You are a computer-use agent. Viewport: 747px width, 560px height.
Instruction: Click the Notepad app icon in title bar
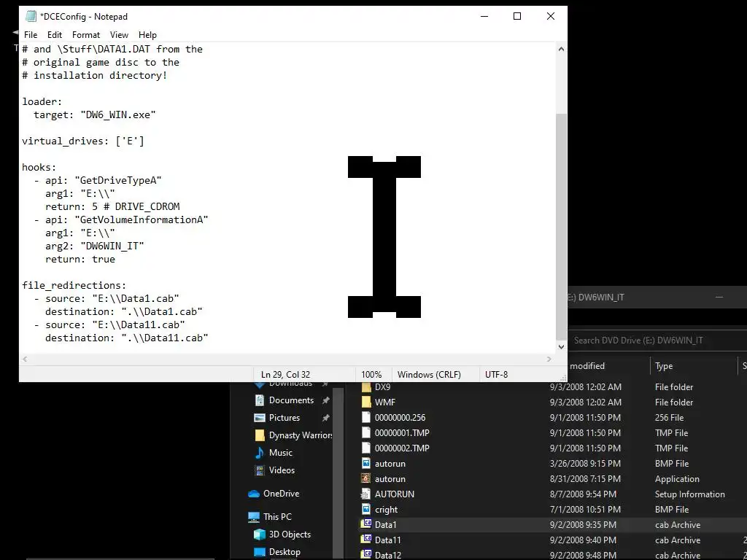coord(31,16)
